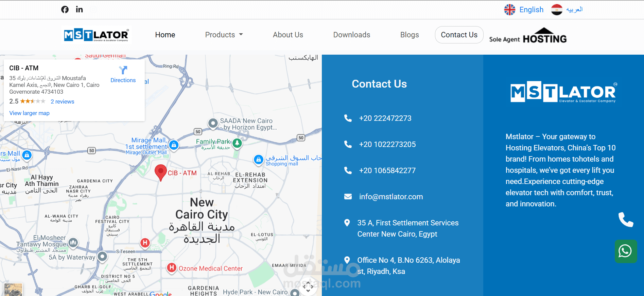
Task: Click the Sole Agent Hosting logo
Action: (528, 35)
